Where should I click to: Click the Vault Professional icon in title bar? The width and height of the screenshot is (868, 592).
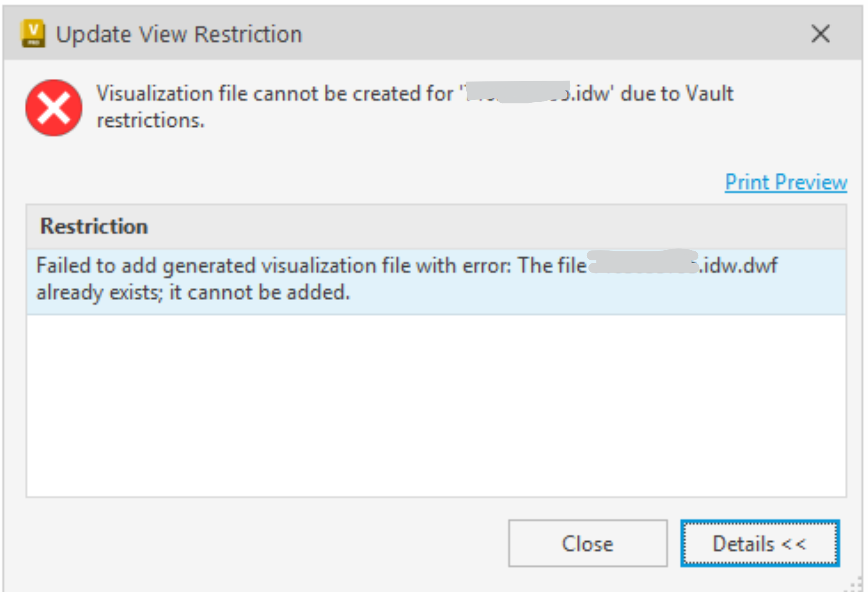click(33, 33)
